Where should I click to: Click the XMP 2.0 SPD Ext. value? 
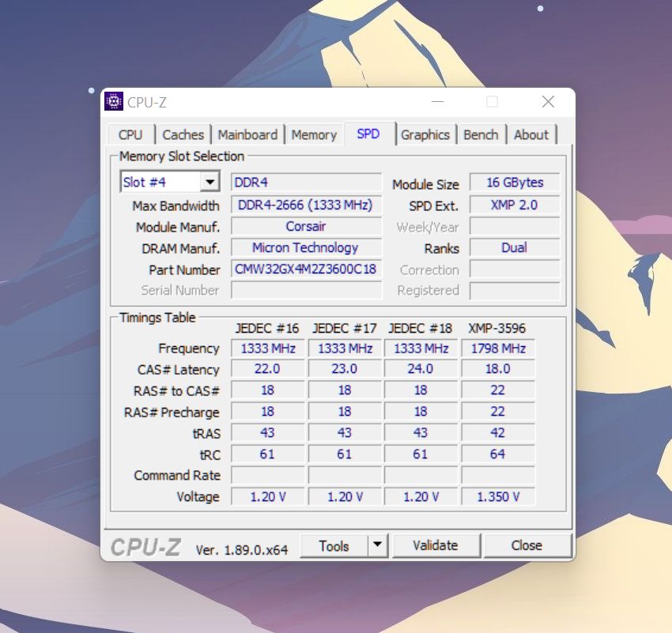coord(515,205)
